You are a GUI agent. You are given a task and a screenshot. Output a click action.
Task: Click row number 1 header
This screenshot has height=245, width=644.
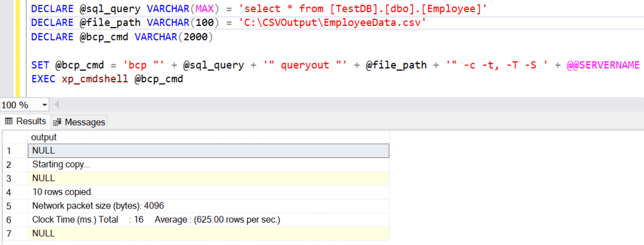(15, 151)
